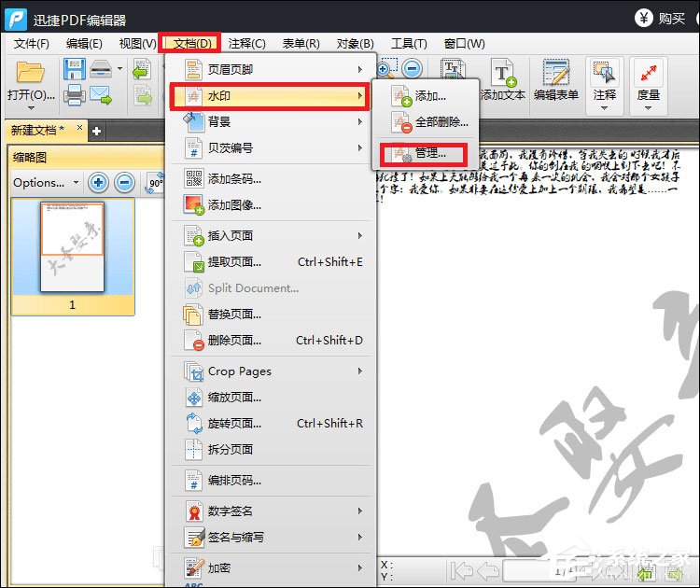Open the 页眉页脚 submenu
Screen dimensions: 700x588
(x=272, y=69)
